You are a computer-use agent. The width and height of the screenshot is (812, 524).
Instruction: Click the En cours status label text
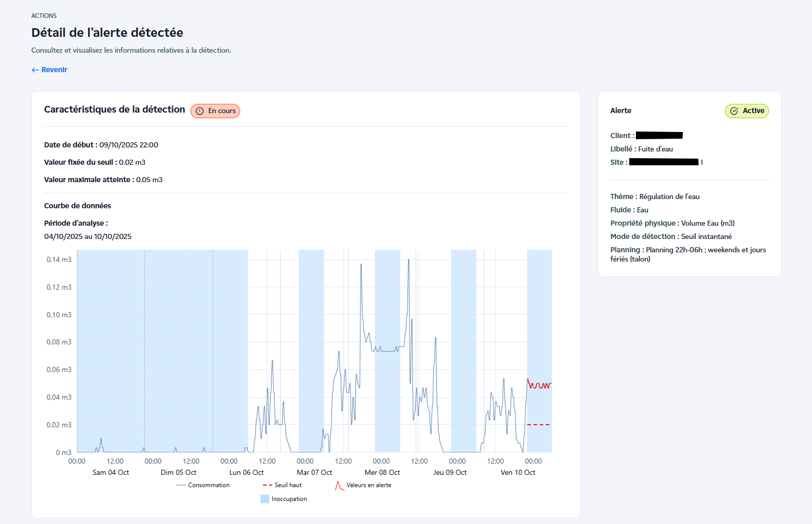click(x=222, y=111)
